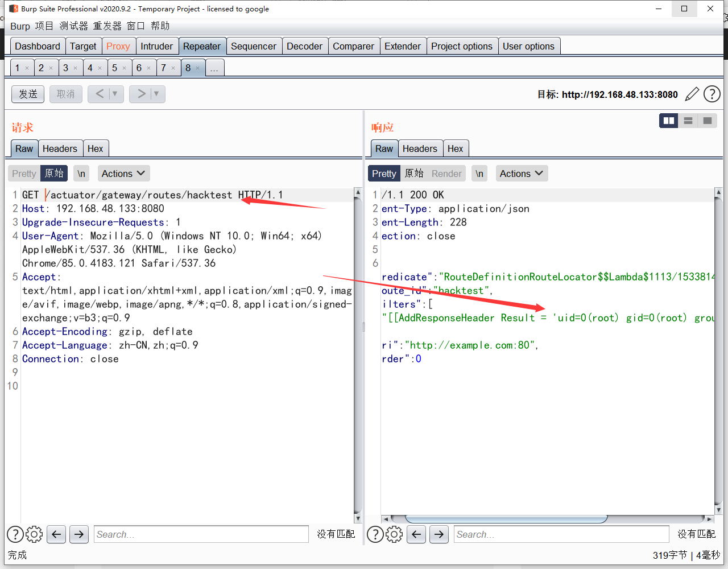Click response horizontal scrollbar thumb

(506, 519)
